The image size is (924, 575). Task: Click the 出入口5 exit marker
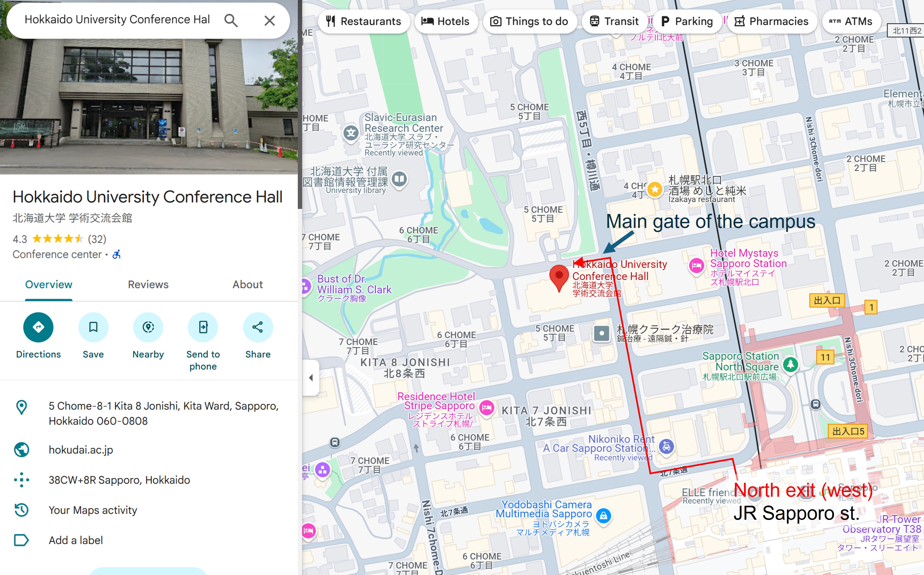pos(848,431)
